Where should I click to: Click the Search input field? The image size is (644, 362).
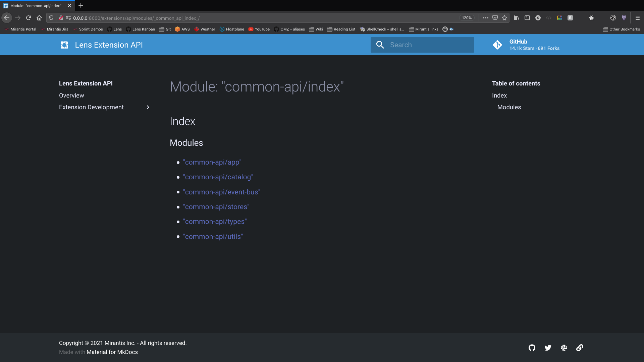[x=422, y=45]
